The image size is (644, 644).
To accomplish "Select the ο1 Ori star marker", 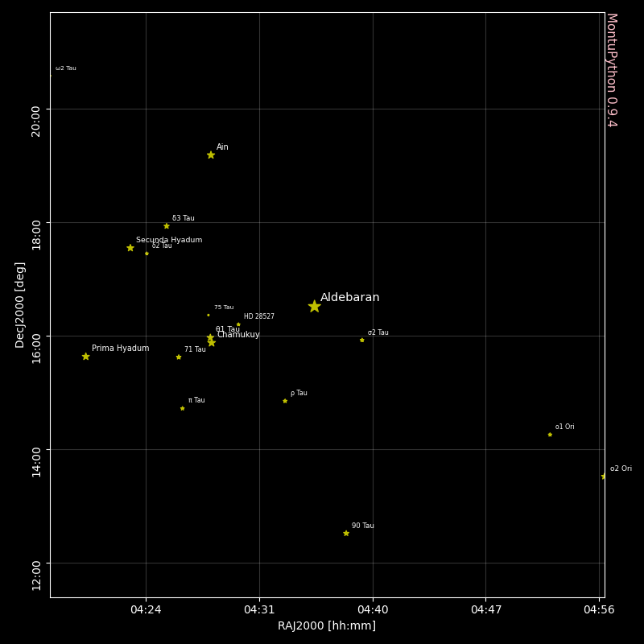I will (x=550, y=435).
